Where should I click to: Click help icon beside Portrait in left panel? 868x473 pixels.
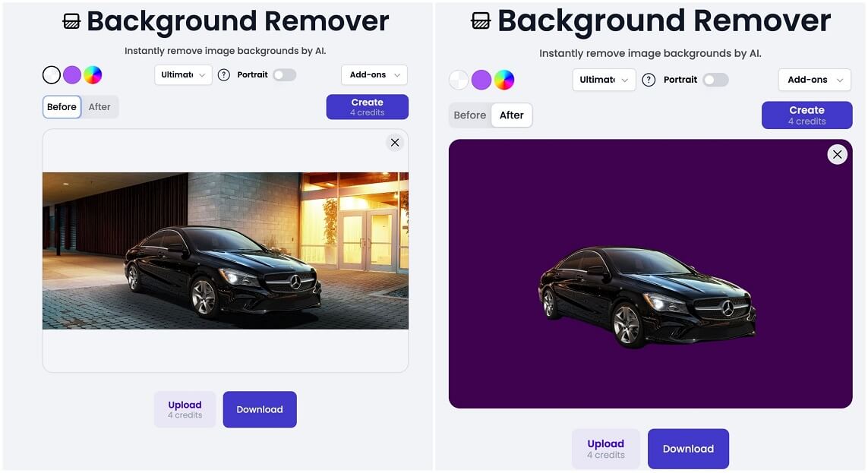pyautogui.click(x=223, y=74)
